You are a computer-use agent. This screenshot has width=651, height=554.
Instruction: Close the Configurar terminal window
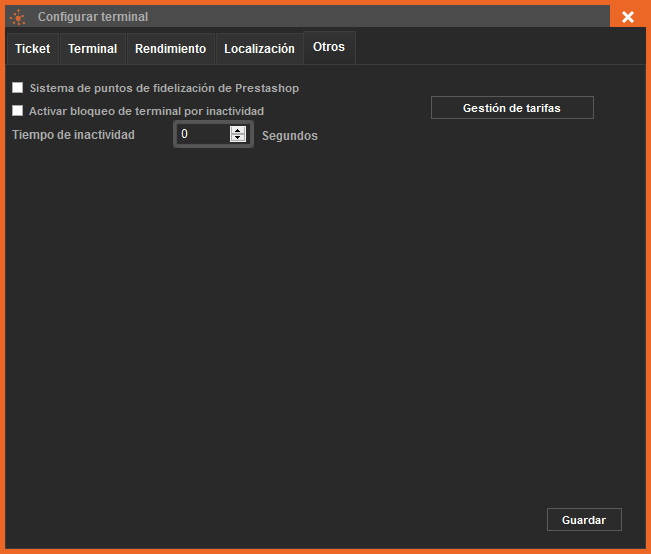[x=628, y=17]
